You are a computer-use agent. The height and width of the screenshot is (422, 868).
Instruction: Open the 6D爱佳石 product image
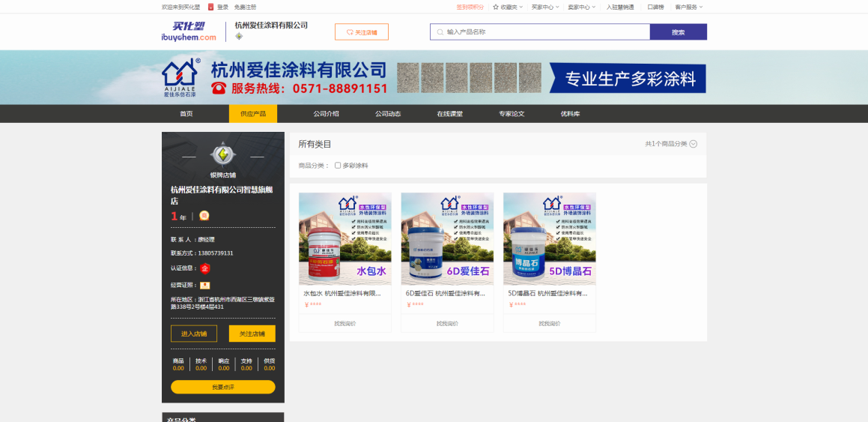447,238
